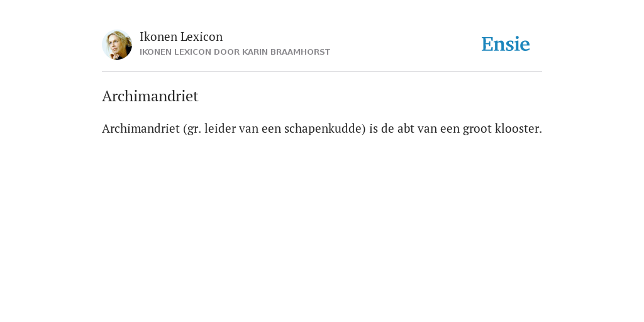Click the word 'Ikonen' in the black title

click(x=158, y=36)
